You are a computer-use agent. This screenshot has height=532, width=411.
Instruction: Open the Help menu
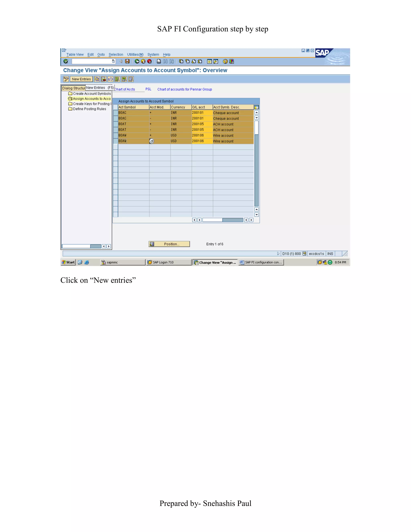pyautogui.click(x=167, y=55)
